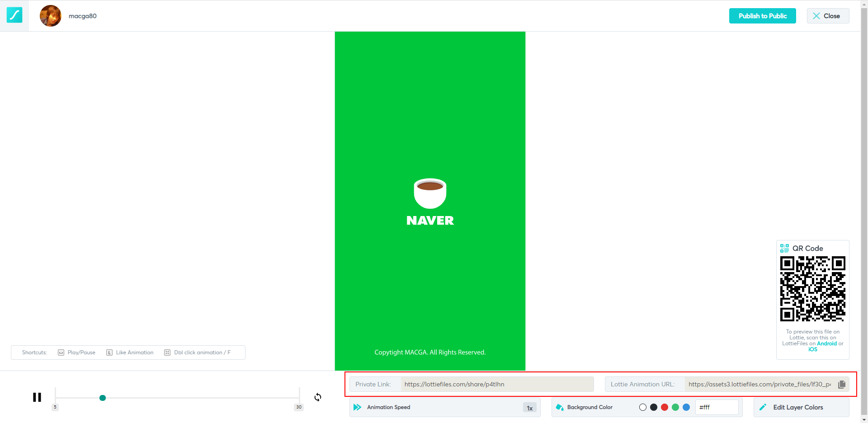Viewport: 868px width, 423px height.
Task: Choose black background color swatch
Action: tap(654, 407)
